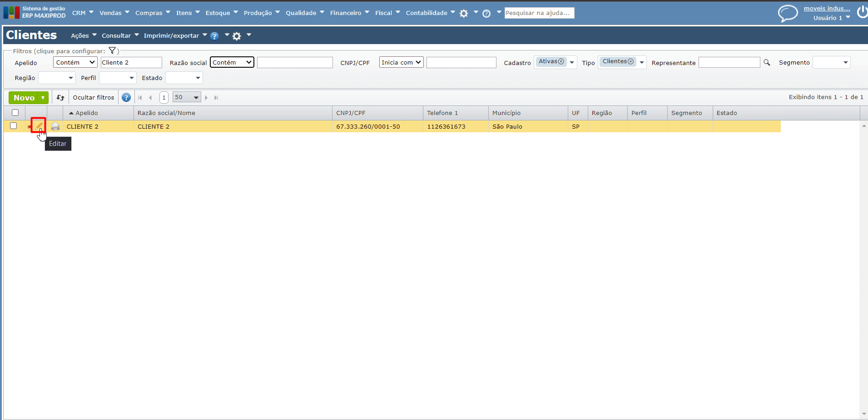This screenshot has height=420, width=868.
Task: Open the page size 50 dropdown
Action: [x=187, y=97]
